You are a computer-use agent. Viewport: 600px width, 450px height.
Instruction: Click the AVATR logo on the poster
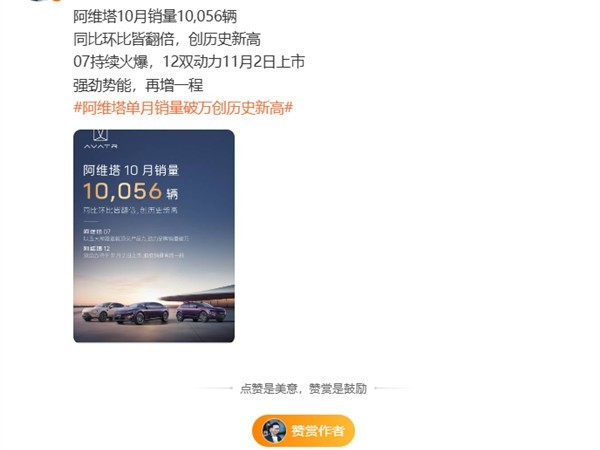tap(101, 139)
